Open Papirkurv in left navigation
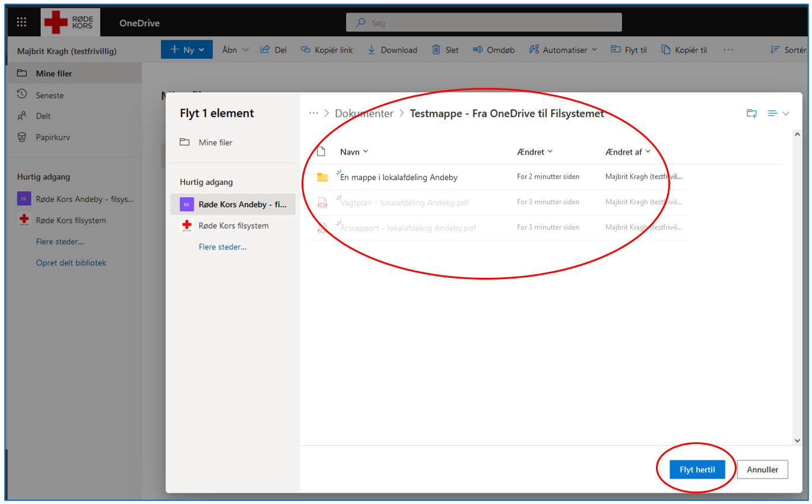The width and height of the screenshot is (812, 504). [74, 137]
